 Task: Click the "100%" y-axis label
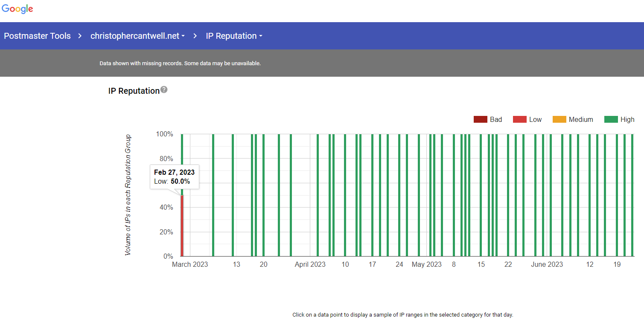(165, 134)
